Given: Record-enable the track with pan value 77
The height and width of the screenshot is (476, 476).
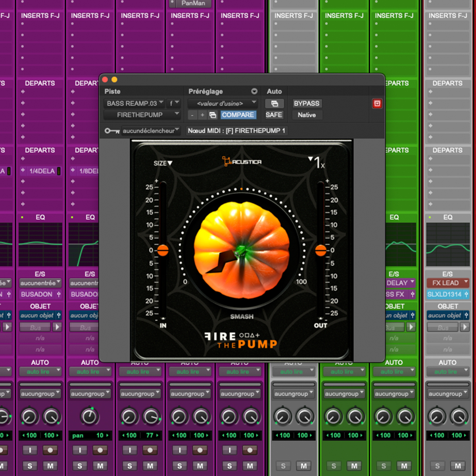Looking at the screenshot, I should (150, 450).
